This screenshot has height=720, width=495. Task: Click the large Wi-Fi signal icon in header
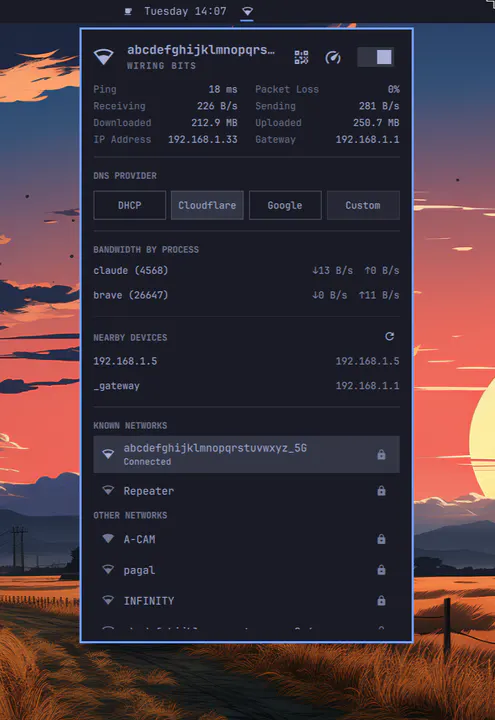pyautogui.click(x=104, y=57)
